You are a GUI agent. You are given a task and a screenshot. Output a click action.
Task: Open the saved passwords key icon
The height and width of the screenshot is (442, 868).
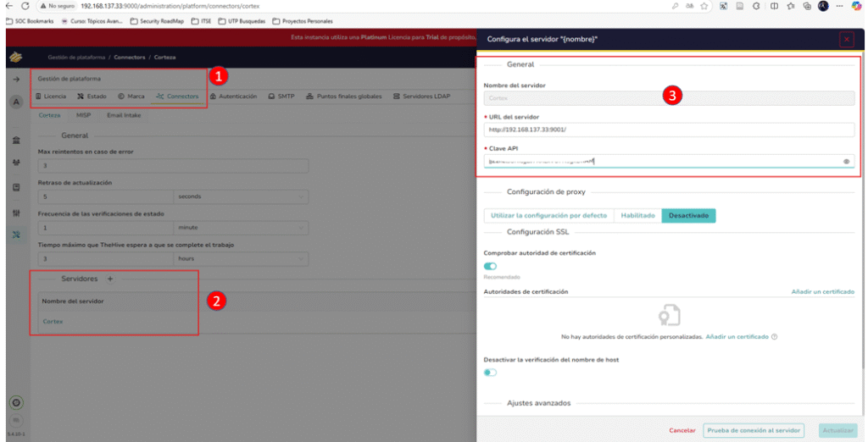tap(675, 6)
